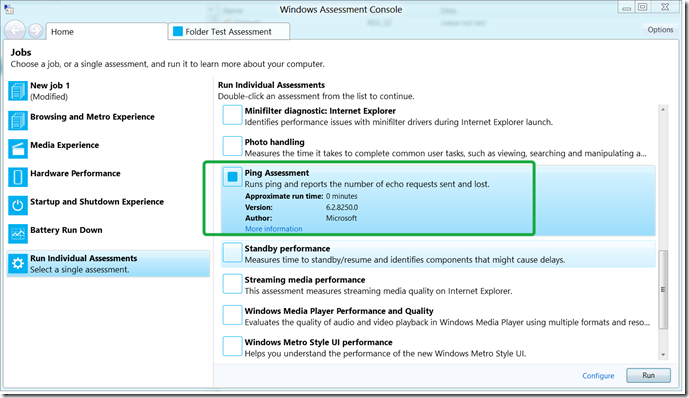Viewport: 689px width, 398px height.
Task: Select the Photo handling assessment title
Action: [274, 142]
